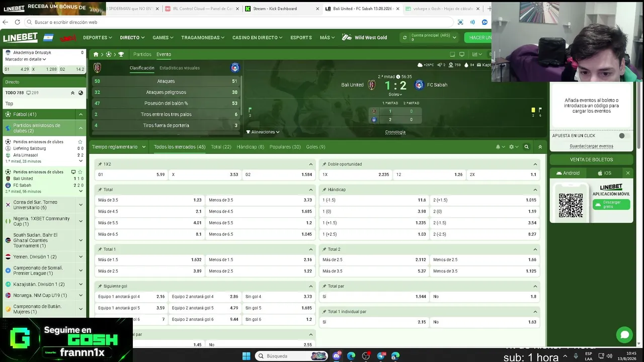Click the VENTA DE BOLETOS button
This screenshot has height=362, width=644.
click(591, 159)
